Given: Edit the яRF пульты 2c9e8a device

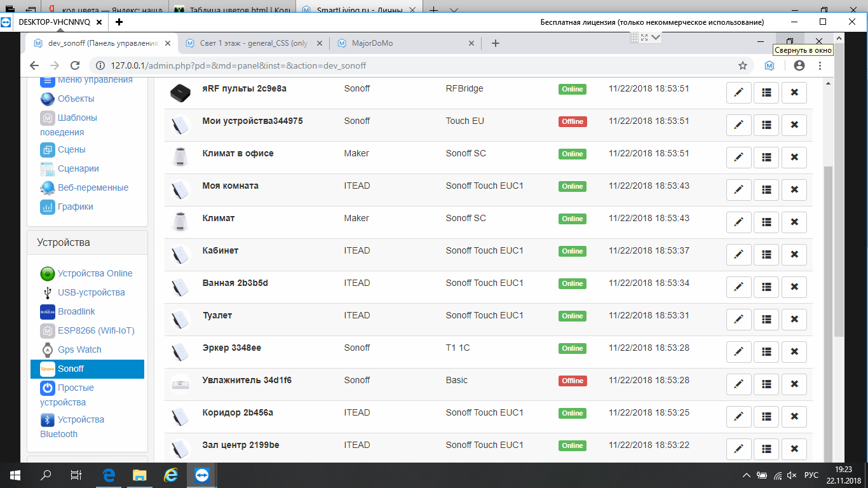Looking at the screenshot, I should pyautogui.click(x=738, y=93).
